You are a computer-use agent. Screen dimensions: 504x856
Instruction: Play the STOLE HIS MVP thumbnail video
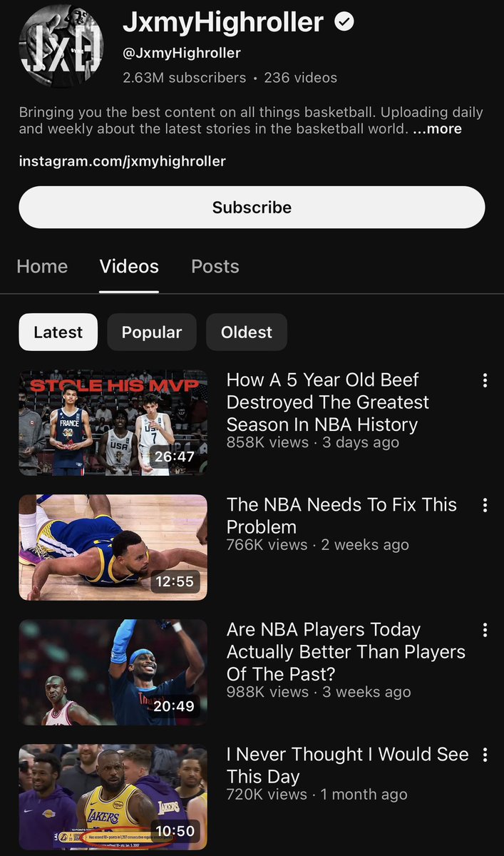coord(113,422)
